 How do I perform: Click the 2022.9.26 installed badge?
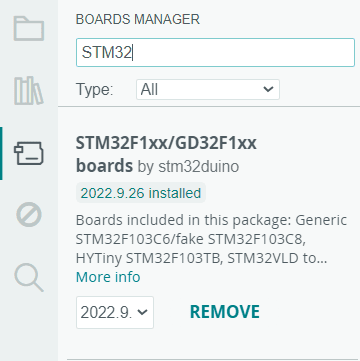pos(141,193)
